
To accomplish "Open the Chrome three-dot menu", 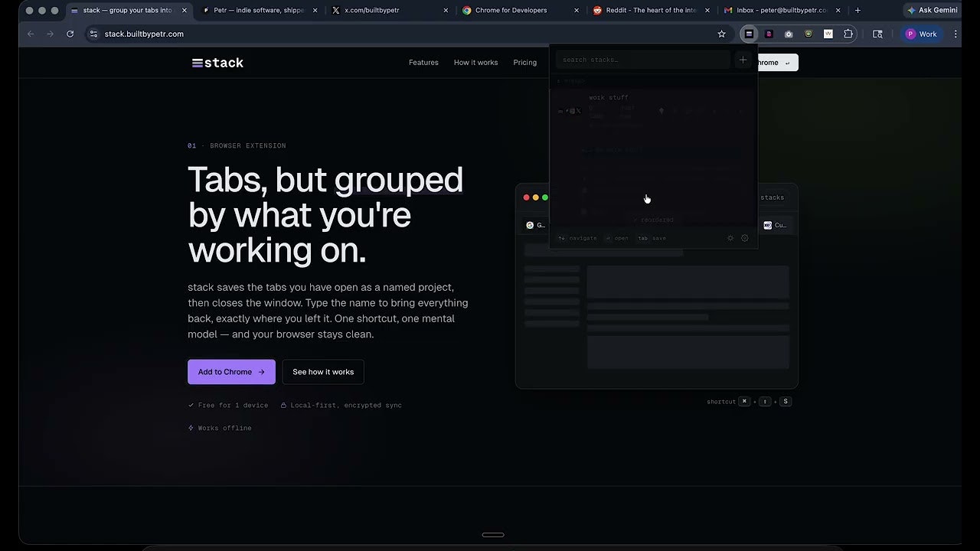I will tap(955, 34).
